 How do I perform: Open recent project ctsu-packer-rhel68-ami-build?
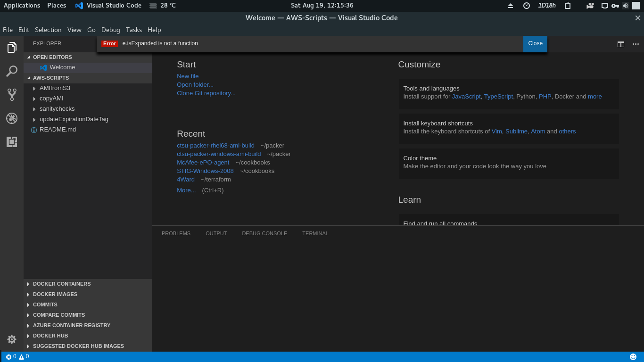coord(215,145)
